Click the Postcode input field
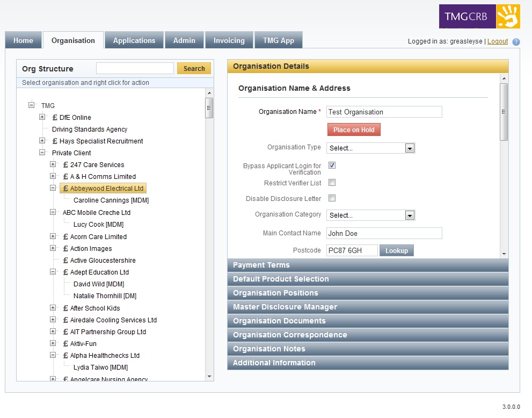Screen dimensions: 532x418 coord(352,250)
